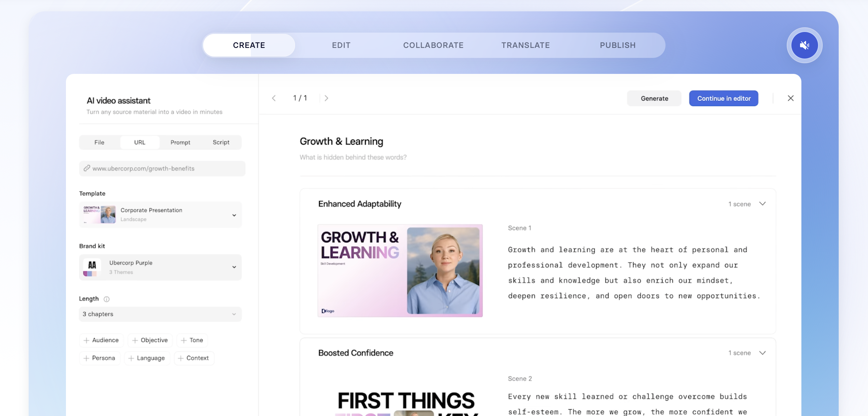The image size is (868, 416).
Task: Open the Brand kit dropdown
Action: coord(161,267)
